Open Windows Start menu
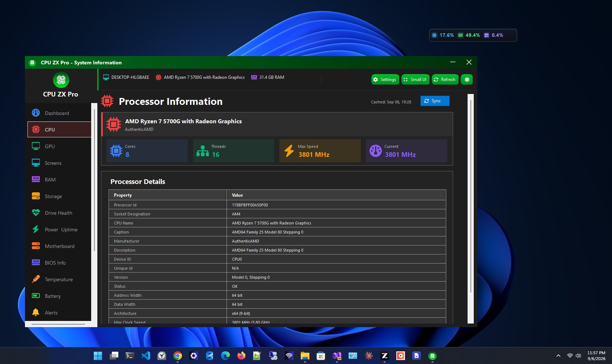This screenshot has width=612, height=364. tap(98, 356)
